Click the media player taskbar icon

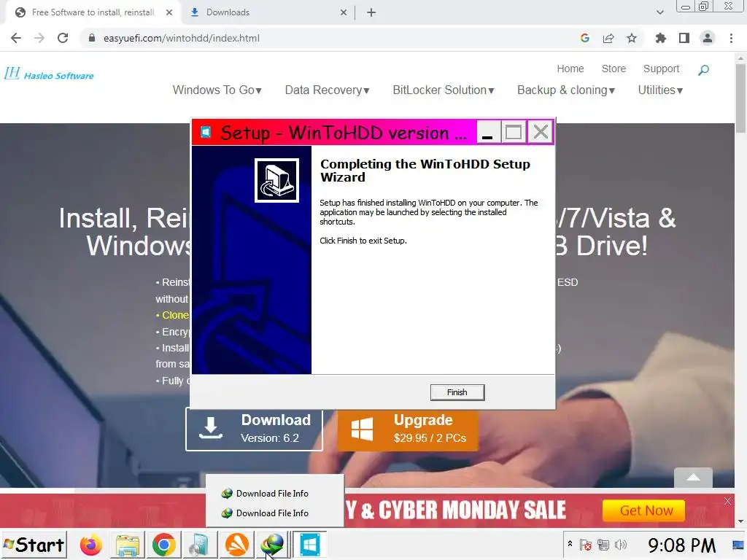[200, 545]
